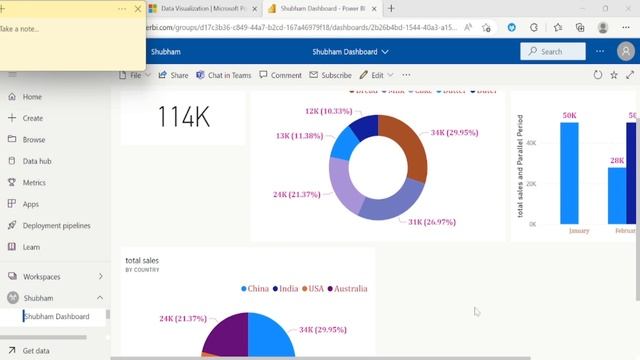Open browser profile icon

coord(602,28)
